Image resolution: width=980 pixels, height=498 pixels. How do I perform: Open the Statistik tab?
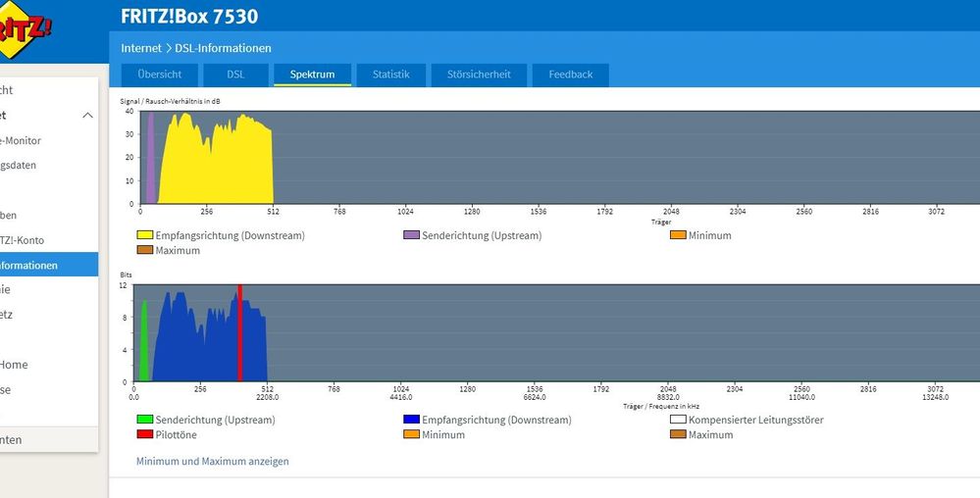391,75
